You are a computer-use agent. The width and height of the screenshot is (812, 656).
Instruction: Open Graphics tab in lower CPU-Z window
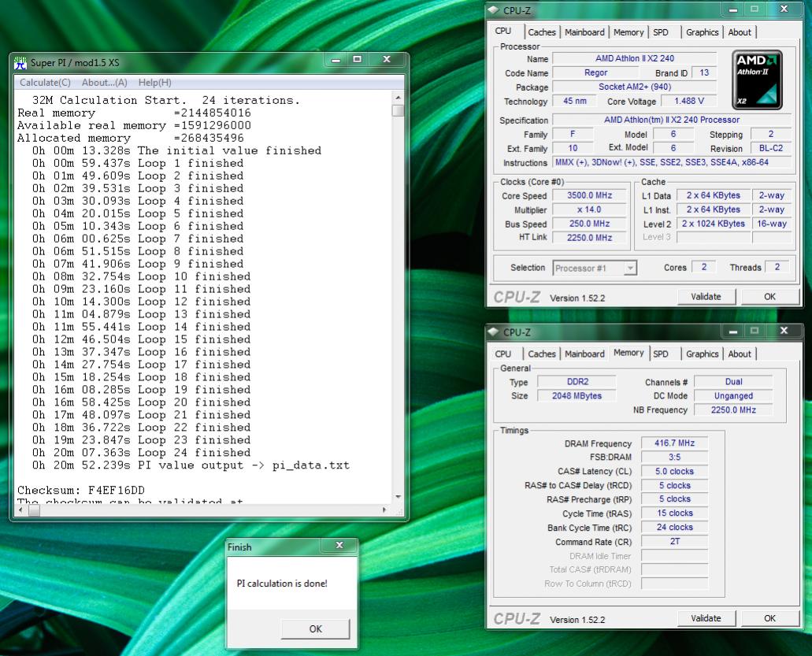coord(703,354)
